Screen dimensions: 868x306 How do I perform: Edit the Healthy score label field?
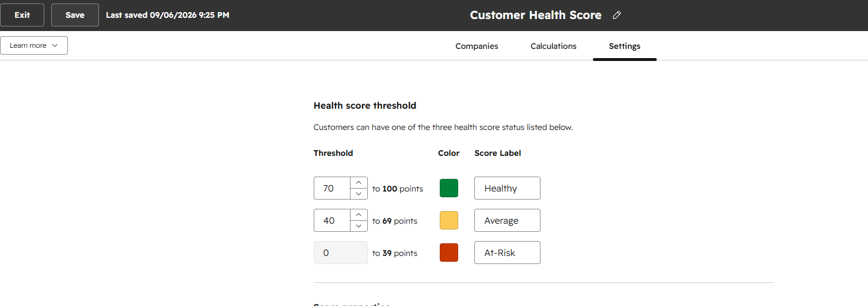click(x=507, y=188)
